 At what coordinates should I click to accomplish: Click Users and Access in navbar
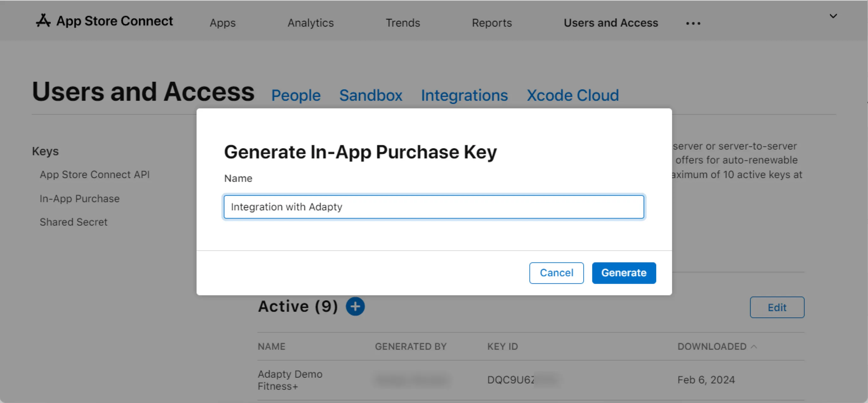611,23
